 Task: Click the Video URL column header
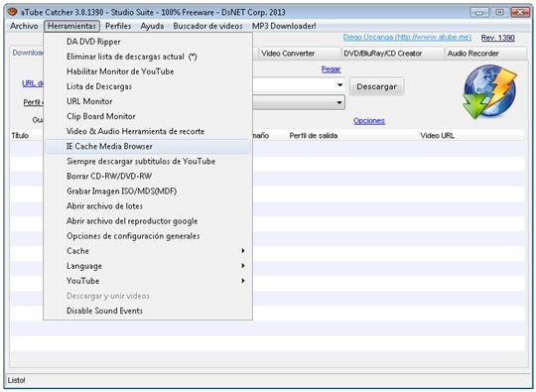click(437, 136)
